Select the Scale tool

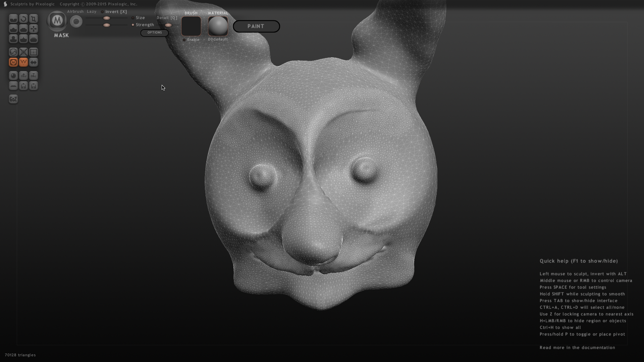click(x=34, y=19)
